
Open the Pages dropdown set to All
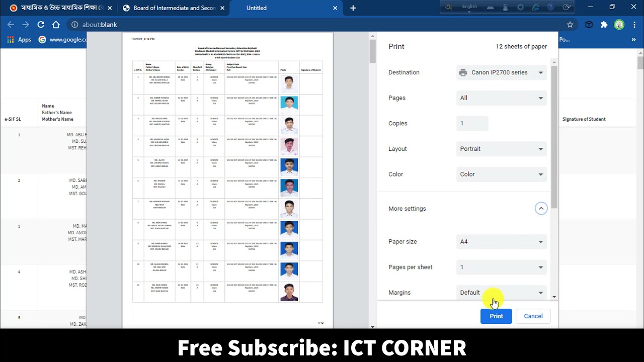tap(501, 98)
